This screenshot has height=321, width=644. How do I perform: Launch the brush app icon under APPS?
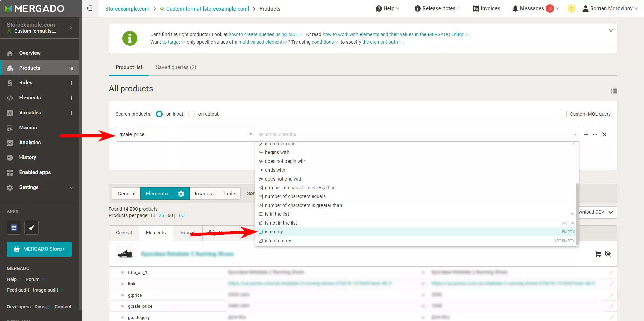(x=32, y=228)
